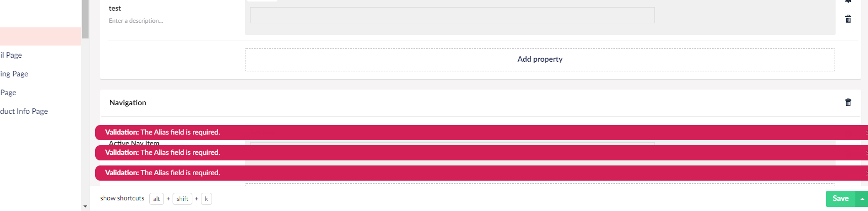Dismiss the first Alias validation notification
Screen dimensions: 868x211
coord(866,133)
